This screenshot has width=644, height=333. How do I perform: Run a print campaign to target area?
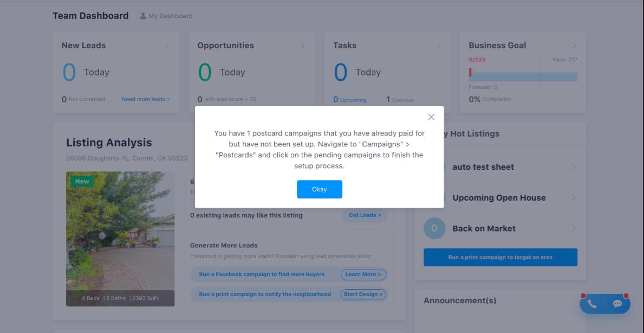500,258
